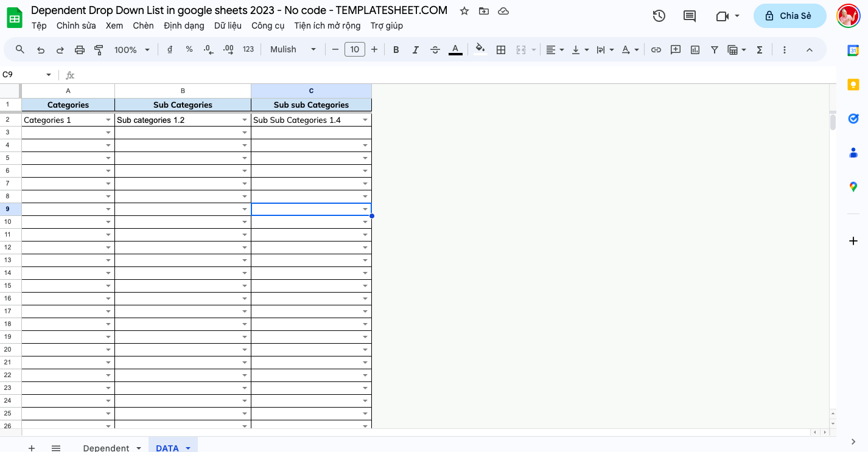This screenshot has width=868, height=452.
Task: Open the Mulish font dropdown
Action: [x=293, y=49]
